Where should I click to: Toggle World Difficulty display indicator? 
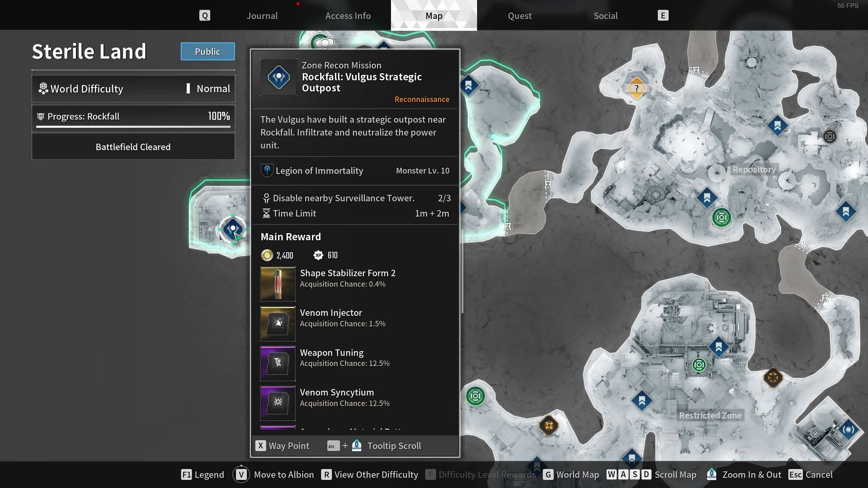[188, 89]
